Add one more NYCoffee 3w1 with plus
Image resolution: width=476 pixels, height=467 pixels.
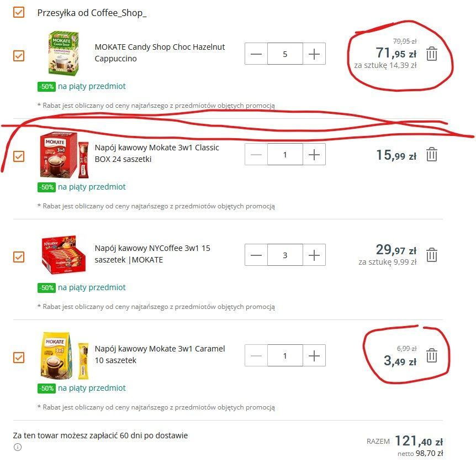(x=314, y=255)
